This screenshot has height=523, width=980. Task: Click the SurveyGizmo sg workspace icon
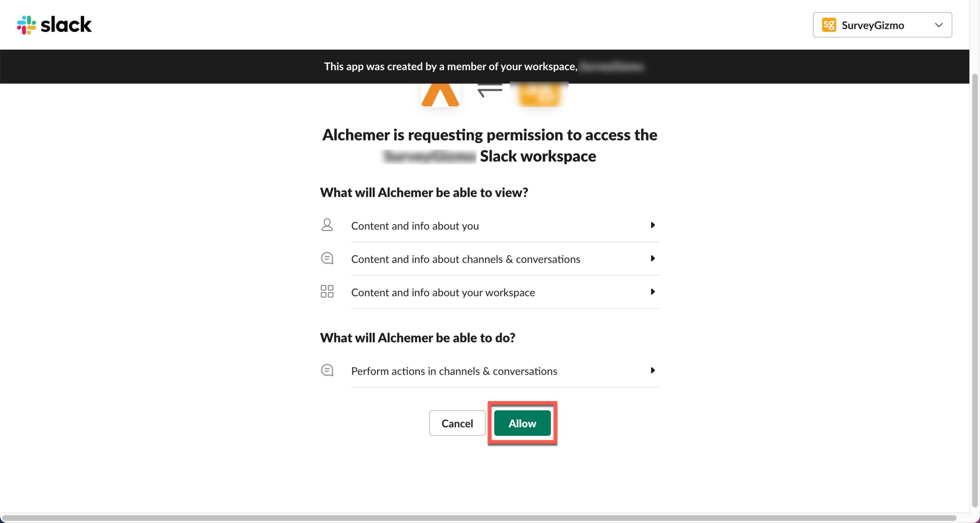tap(829, 25)
